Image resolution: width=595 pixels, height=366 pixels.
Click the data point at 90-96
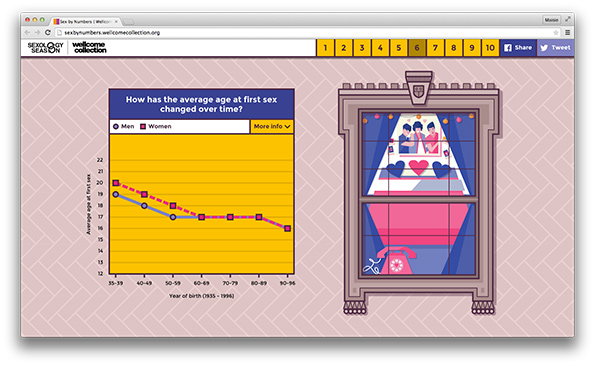(288, 228)
